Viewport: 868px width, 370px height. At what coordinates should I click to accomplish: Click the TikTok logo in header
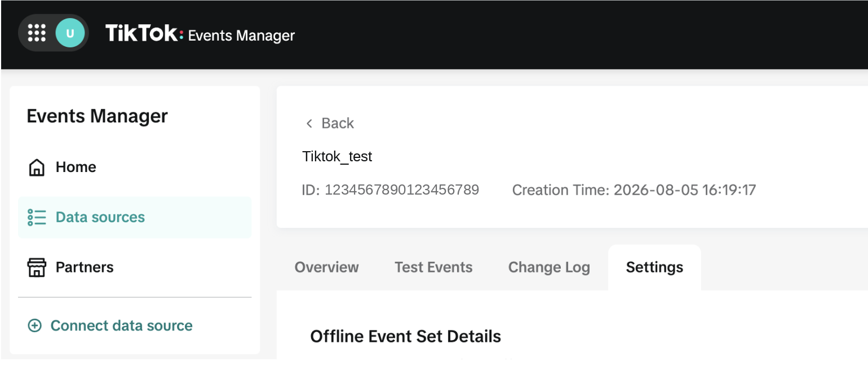144,34
